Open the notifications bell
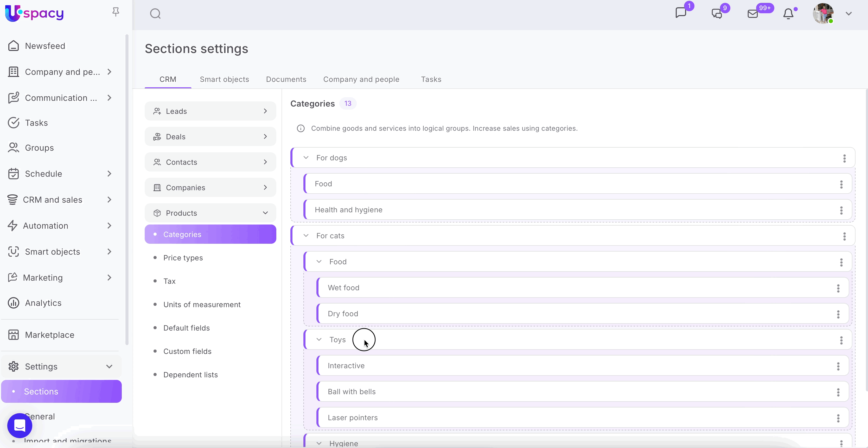This screenshot has width=868, height=448. tap(788, 14)
